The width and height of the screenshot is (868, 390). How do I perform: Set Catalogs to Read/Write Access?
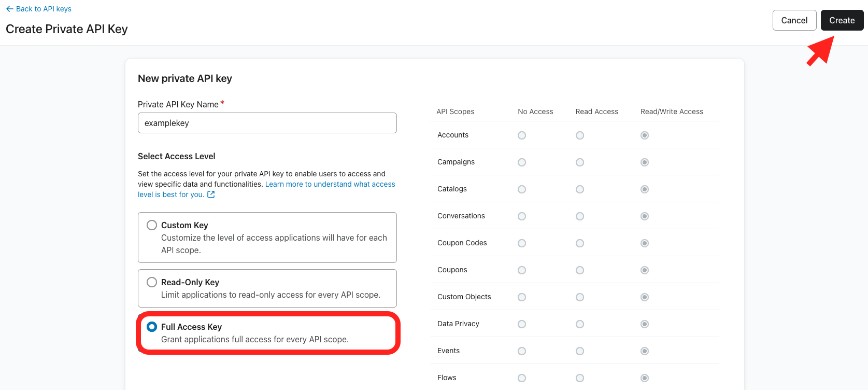click(x=645, y=189)
